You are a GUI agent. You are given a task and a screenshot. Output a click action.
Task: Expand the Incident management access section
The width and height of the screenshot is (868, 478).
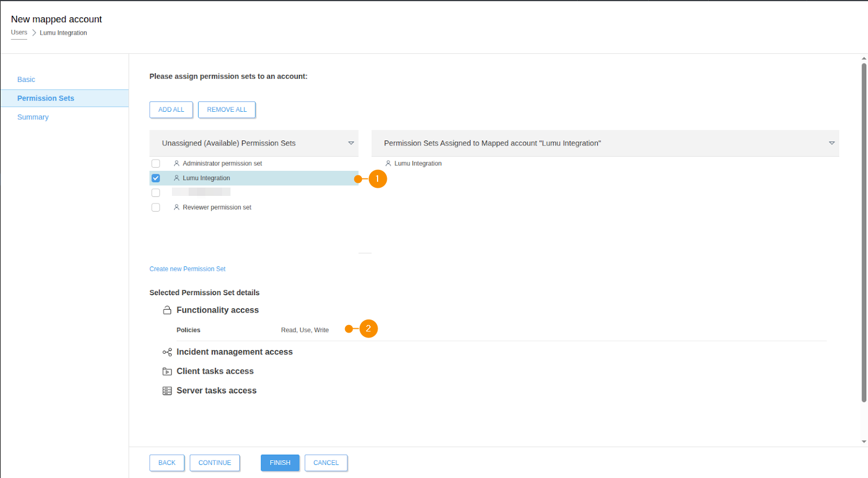(x=234, y=352)
